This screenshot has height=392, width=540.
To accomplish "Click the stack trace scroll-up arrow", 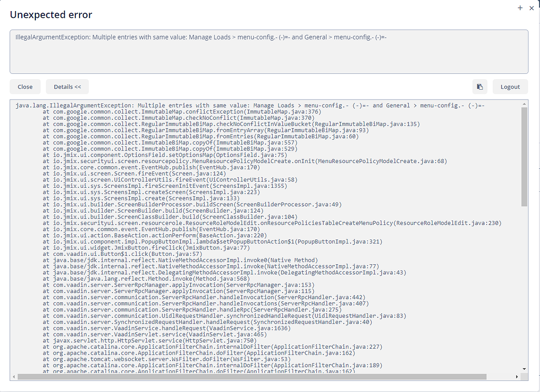I will click(x=524, y=104).
